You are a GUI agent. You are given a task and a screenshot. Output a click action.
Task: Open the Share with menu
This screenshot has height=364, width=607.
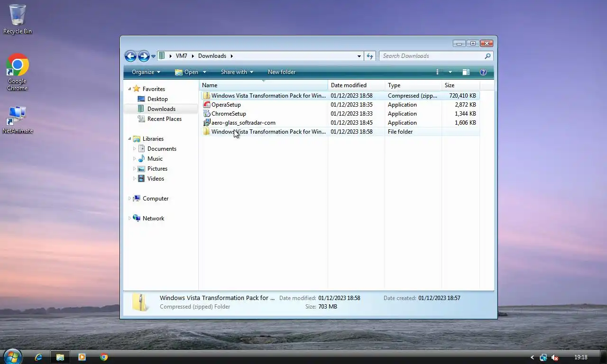237,72
